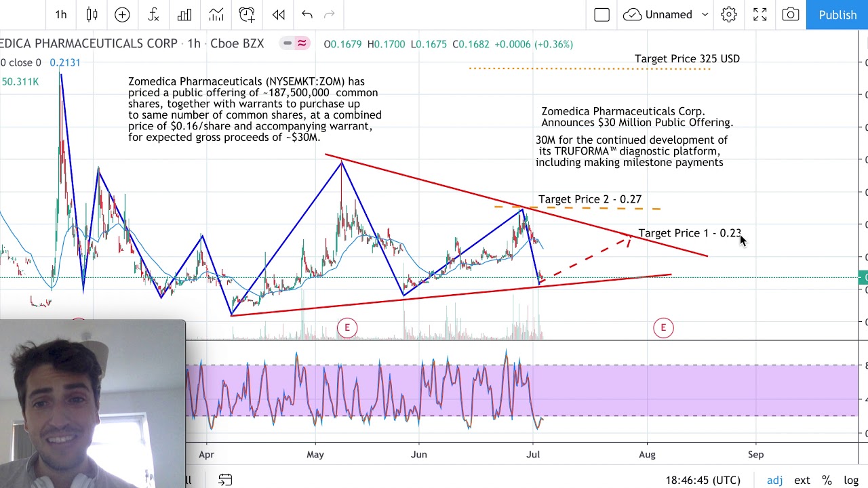Click the close 0 indicator legend

(x=20, y=62)
